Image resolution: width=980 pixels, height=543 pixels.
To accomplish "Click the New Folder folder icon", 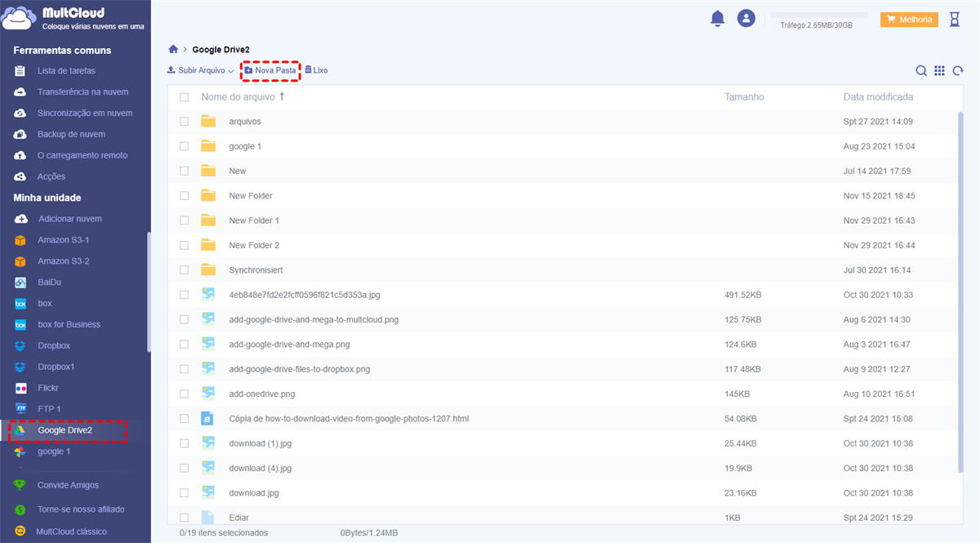I will (x=208, y=195).
